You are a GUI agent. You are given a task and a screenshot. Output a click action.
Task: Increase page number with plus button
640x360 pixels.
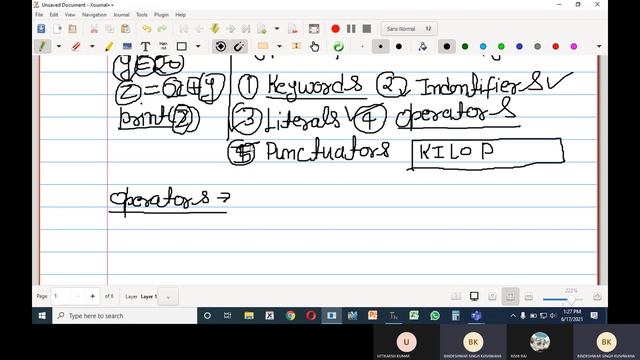pyautogui.click(x=93, y=296)
